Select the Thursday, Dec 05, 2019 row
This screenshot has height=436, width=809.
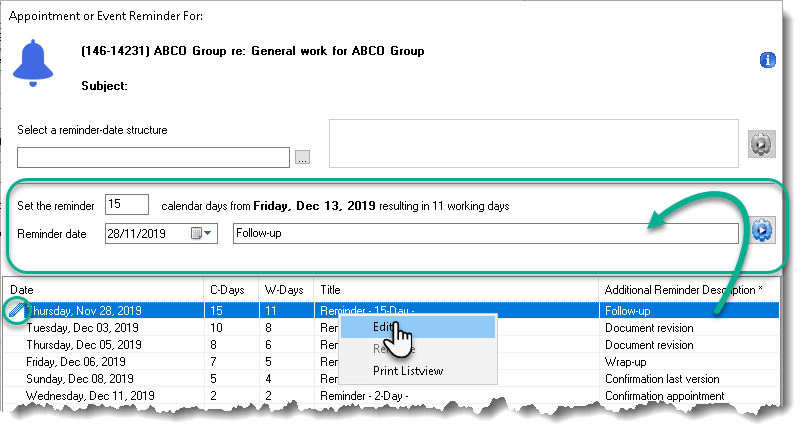click(x=391, y=345)
